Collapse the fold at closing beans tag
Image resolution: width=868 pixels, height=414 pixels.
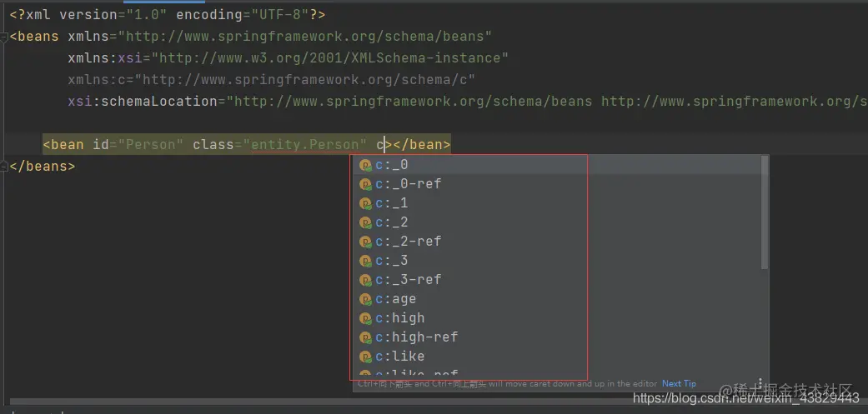click(x=4, y=166)
